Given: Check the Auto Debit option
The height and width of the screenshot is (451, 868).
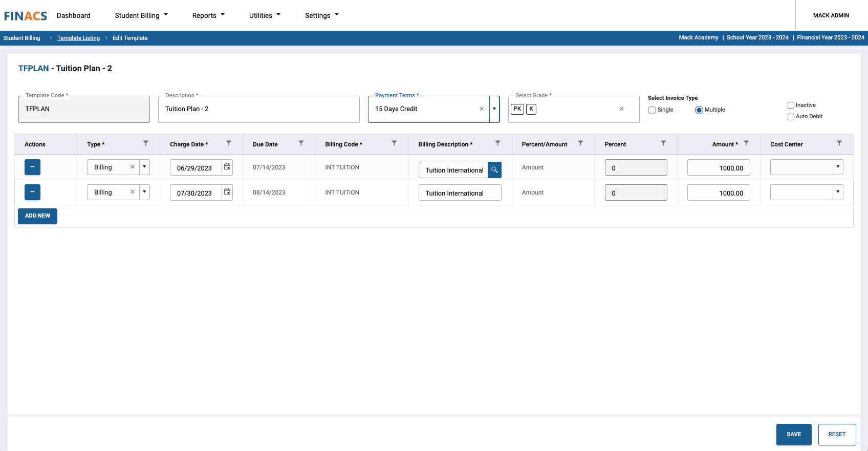Looking at the screenshot, I should 791,117.
